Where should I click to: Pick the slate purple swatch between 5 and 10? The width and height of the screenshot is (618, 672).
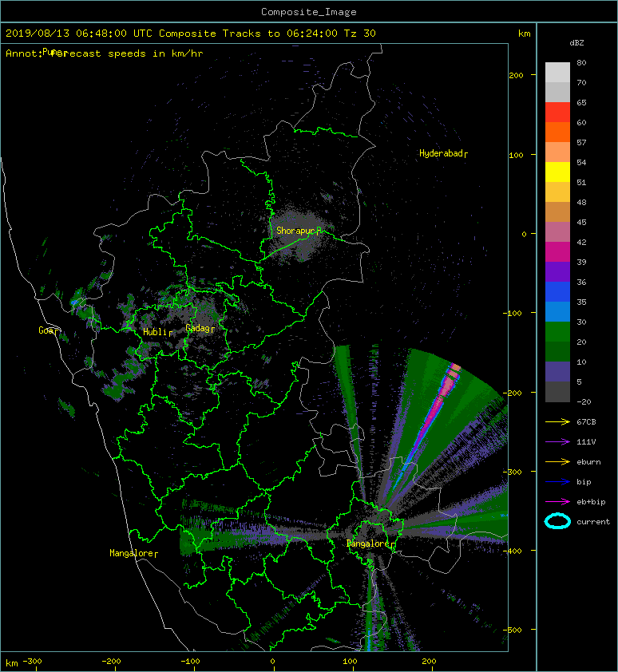pyautogui.click(x=557, y=372)
